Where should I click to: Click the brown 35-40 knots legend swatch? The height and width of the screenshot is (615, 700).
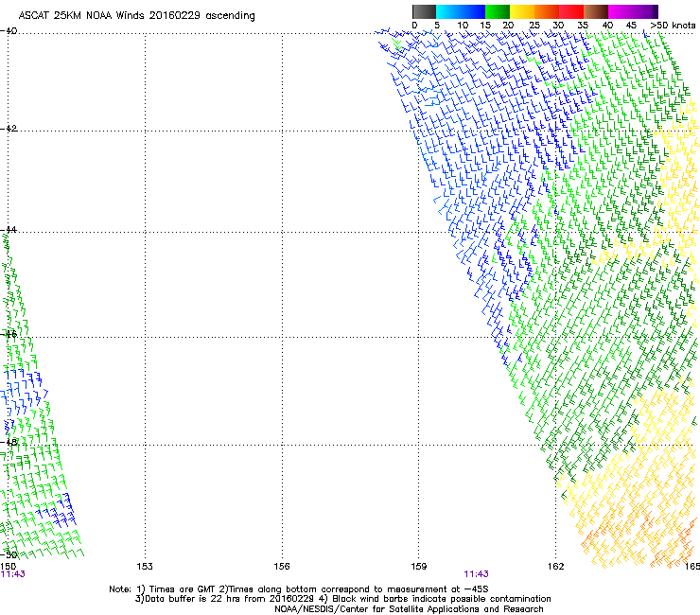tap(596, 11)
